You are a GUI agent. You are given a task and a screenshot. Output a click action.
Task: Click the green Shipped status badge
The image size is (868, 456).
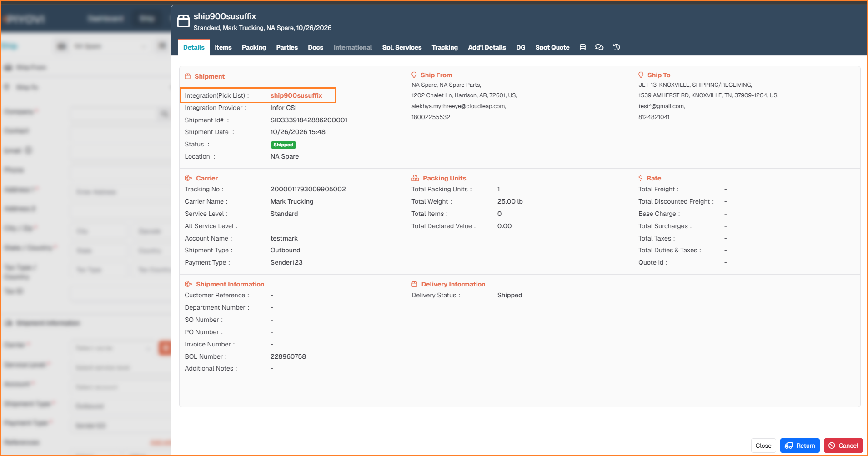283,145
